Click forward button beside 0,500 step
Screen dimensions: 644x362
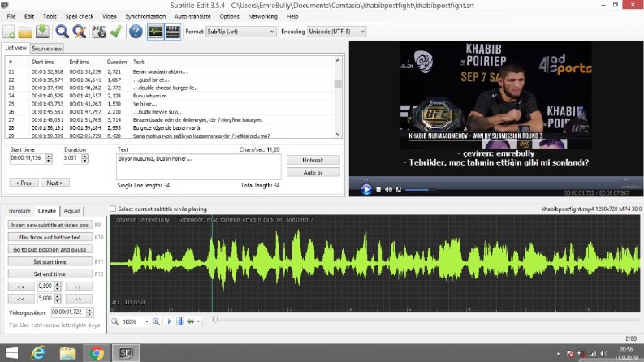click(x=79, y=287)
